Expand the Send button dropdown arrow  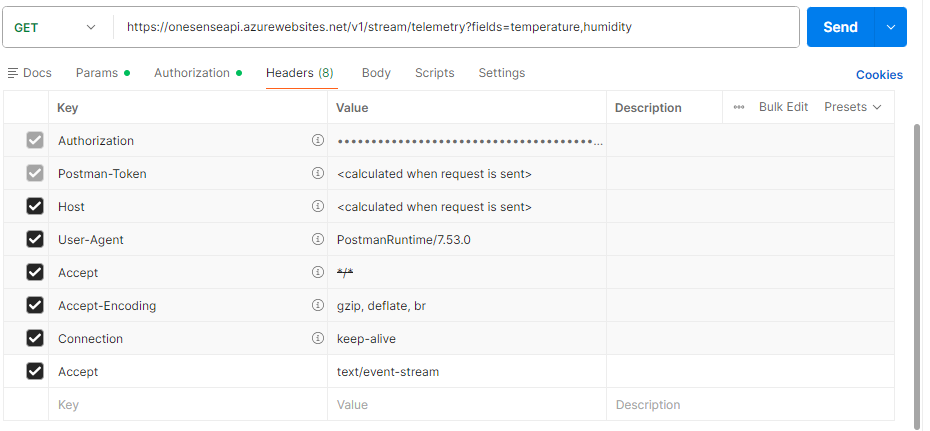click(x=890, y=27)
